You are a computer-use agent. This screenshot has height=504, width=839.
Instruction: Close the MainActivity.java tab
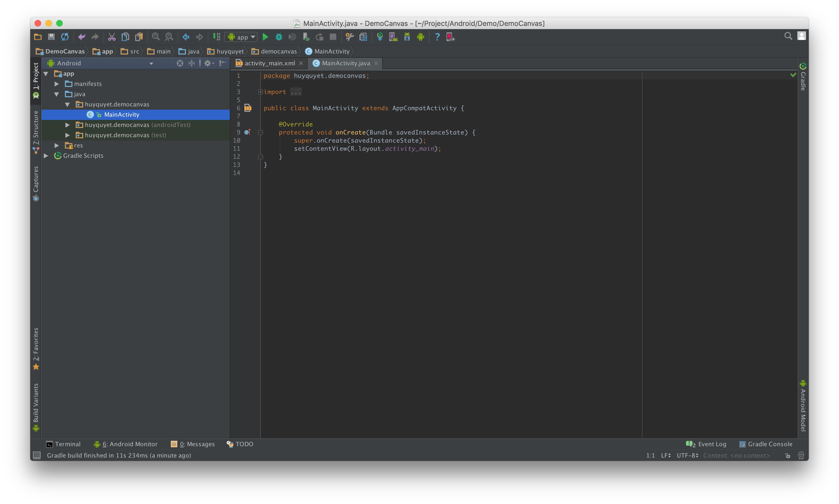click(x=376, y=63)
